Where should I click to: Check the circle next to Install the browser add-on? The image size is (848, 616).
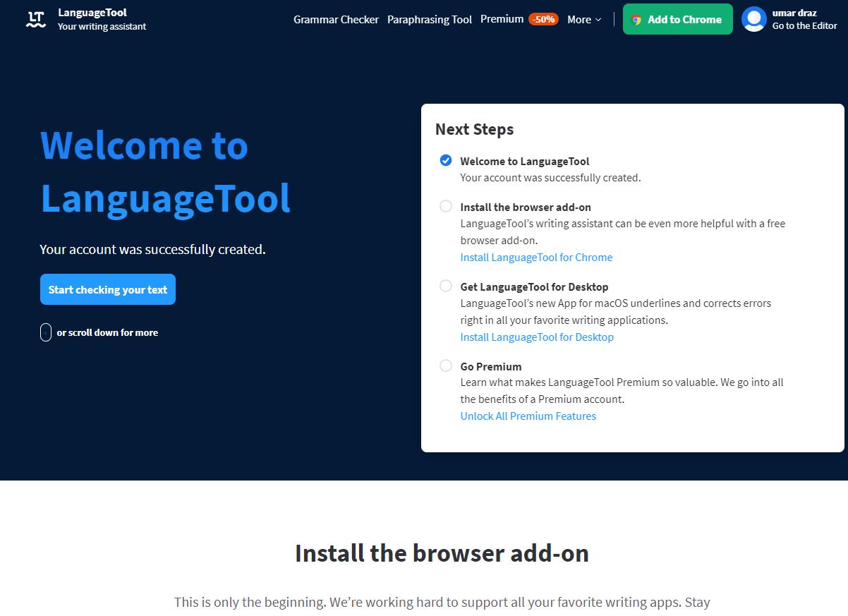pyautogui.click(x=445, y=206)
